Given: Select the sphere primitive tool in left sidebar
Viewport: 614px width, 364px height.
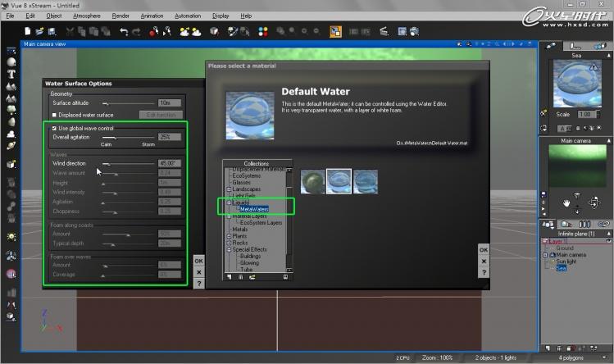Looking at the screenshot, I should [11, 62].
